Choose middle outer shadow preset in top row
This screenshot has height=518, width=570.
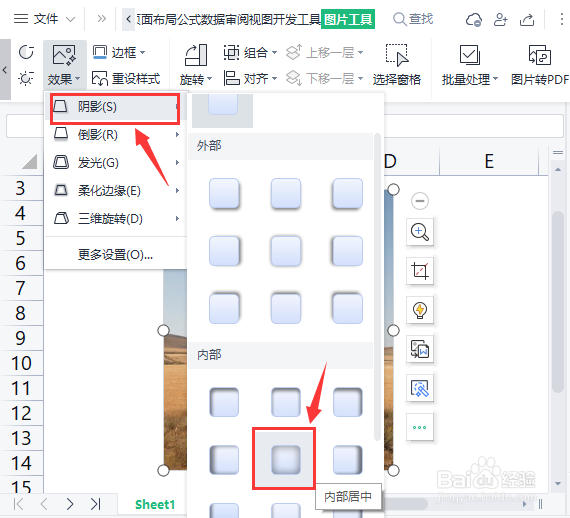[286, 193]
